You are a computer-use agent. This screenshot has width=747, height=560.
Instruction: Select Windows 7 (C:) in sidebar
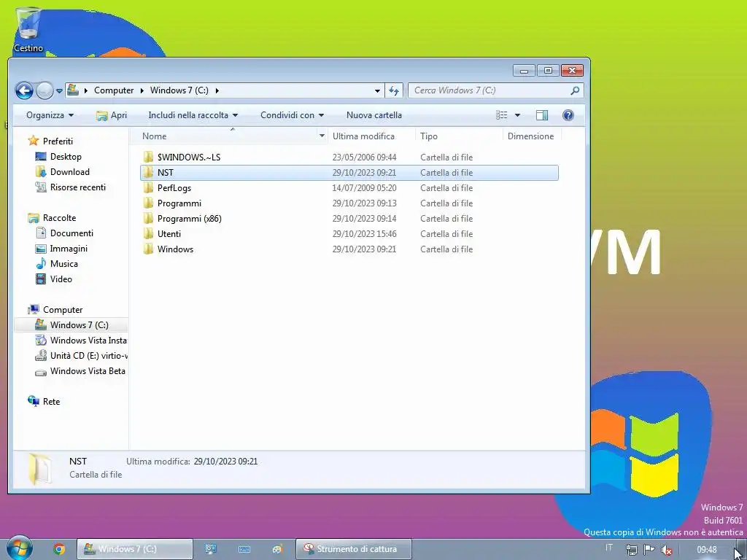[72, 325]
